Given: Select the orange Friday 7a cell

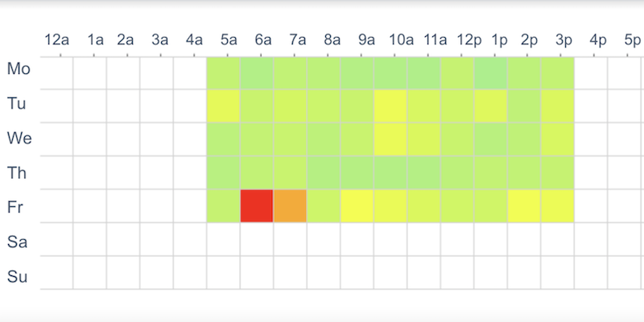Looking at the screenshot, I should pos(291,206).
